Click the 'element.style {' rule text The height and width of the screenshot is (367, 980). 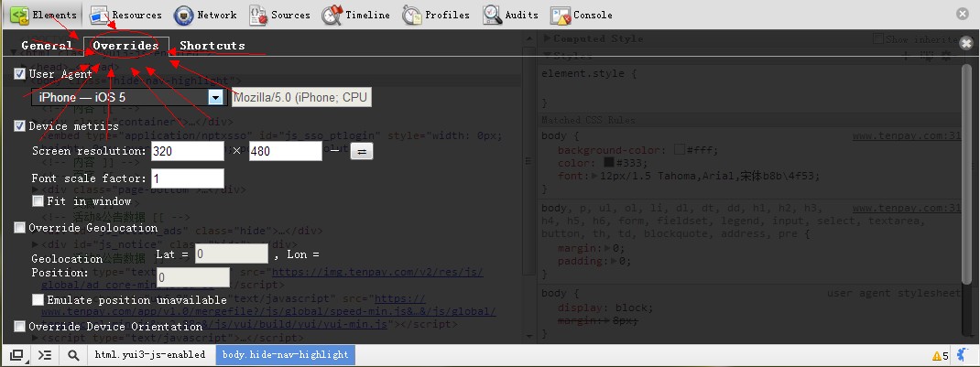click(589, 73)
